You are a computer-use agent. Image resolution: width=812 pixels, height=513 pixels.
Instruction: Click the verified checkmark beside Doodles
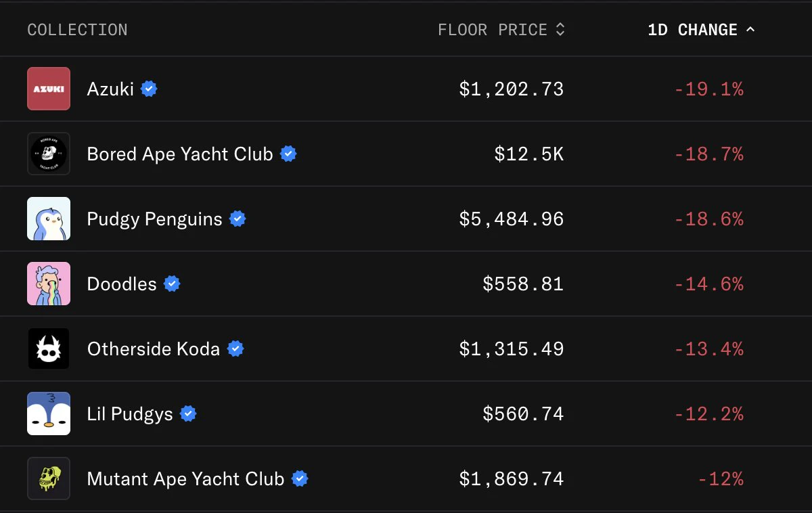point(172,284)
